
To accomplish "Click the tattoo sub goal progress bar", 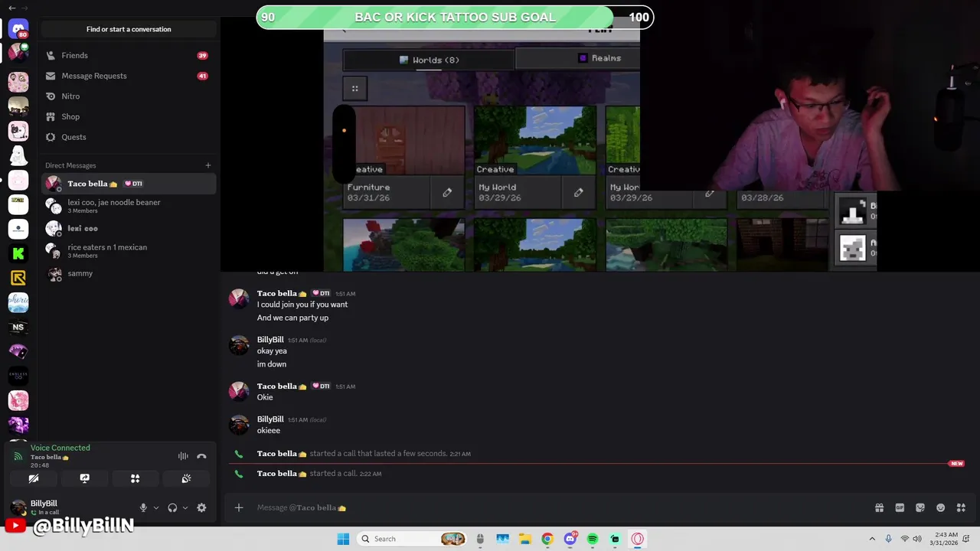I will pos(455,17).
